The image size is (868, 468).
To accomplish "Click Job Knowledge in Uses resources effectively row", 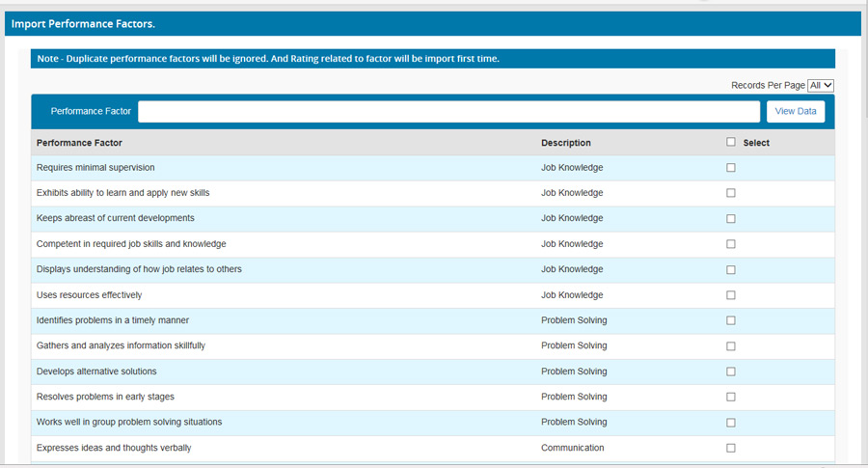I will (572, 294).
